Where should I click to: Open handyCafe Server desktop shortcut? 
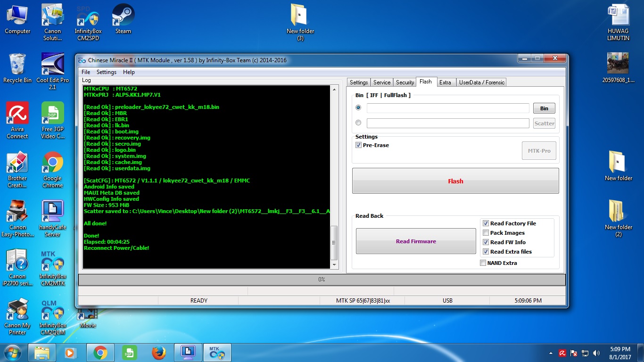(53, 218)
